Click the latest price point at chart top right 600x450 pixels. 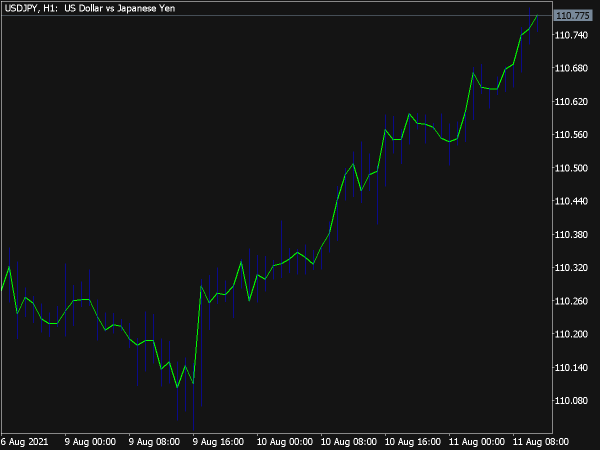click(x=537, y=16)
